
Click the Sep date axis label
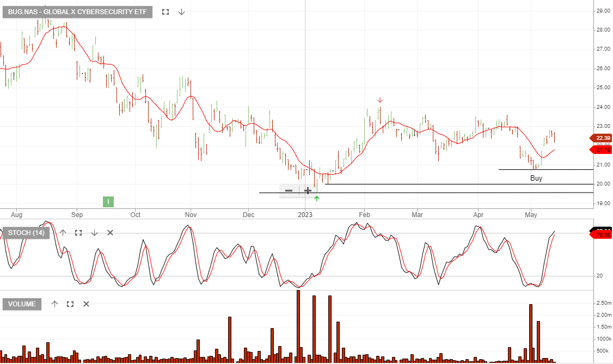77,215
